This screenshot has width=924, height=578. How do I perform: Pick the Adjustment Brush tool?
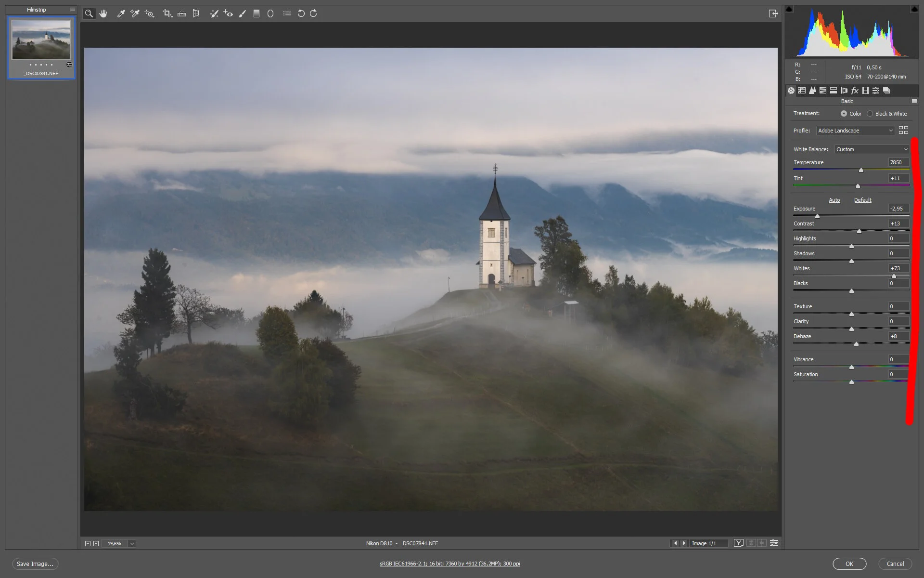pyautogui.click(x=243, y=13)
